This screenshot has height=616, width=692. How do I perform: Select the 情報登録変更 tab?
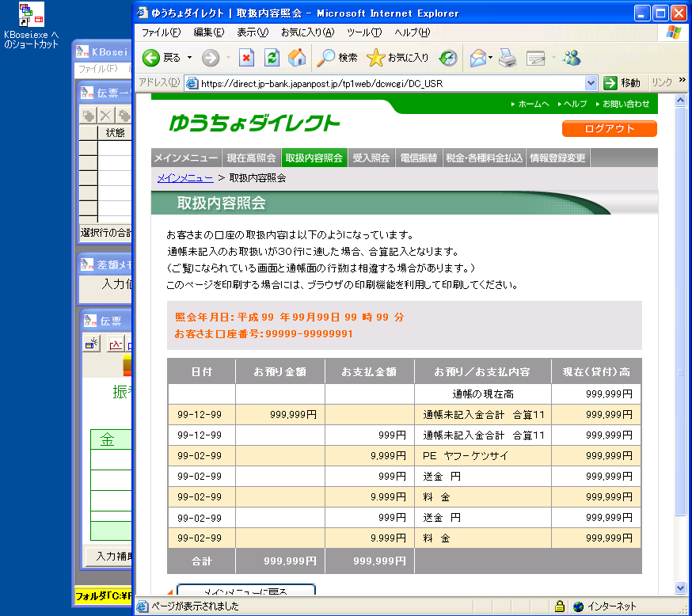(x=557, y=158)
